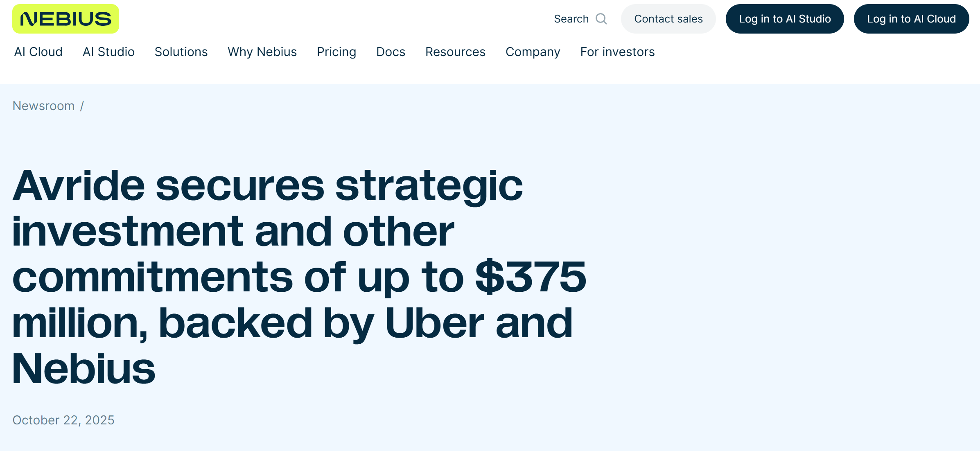The height and width of the screenshot is (451, 980).
Task: Open the Docs link
Action: (x=391, y=52)
